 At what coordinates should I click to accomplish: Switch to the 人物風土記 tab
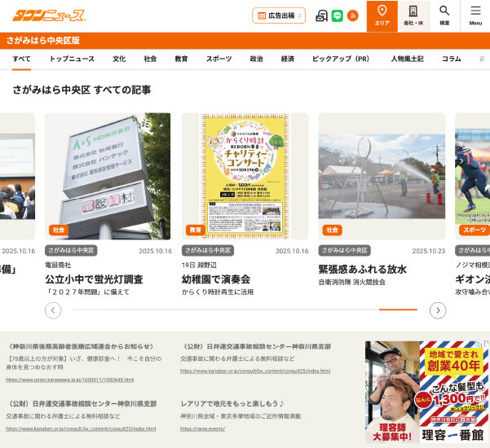[x=407, y=59]
